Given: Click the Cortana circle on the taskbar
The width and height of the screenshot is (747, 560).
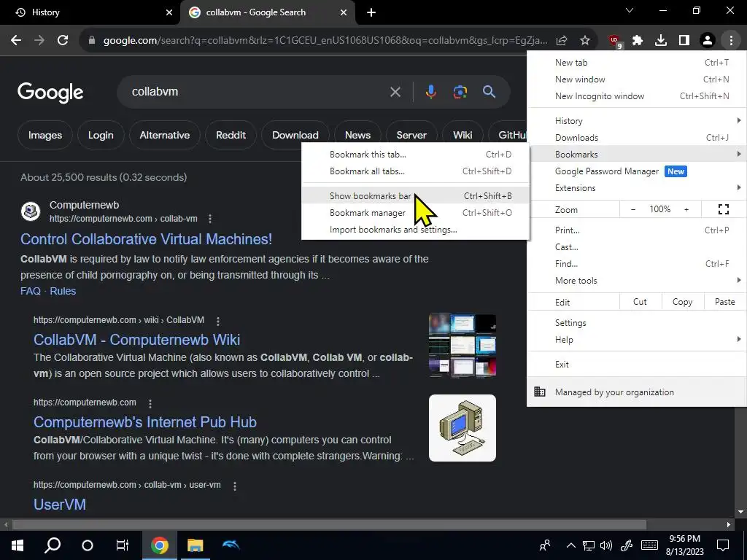Looking at the screenshot, I should [x=88, y=545].
